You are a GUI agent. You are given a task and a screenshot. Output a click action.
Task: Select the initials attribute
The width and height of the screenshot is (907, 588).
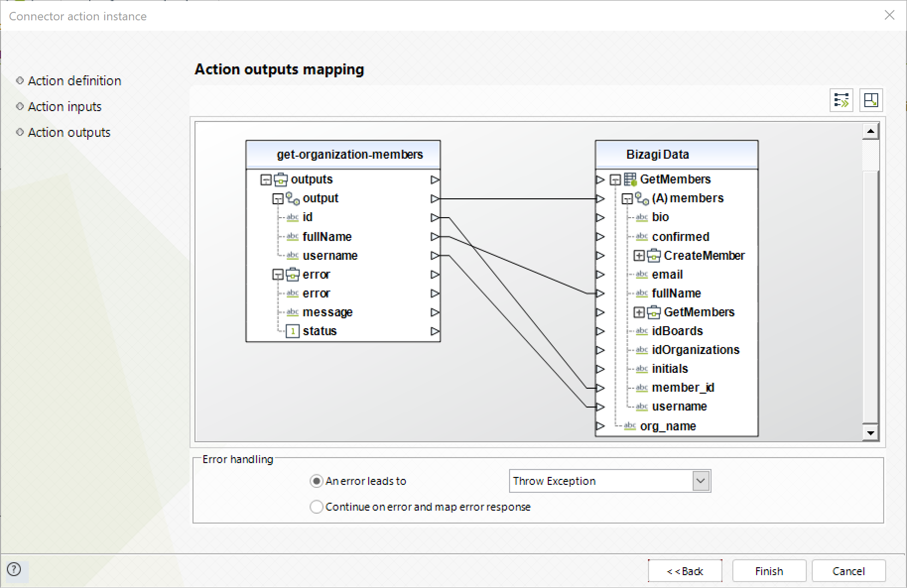tap(670, 369)
